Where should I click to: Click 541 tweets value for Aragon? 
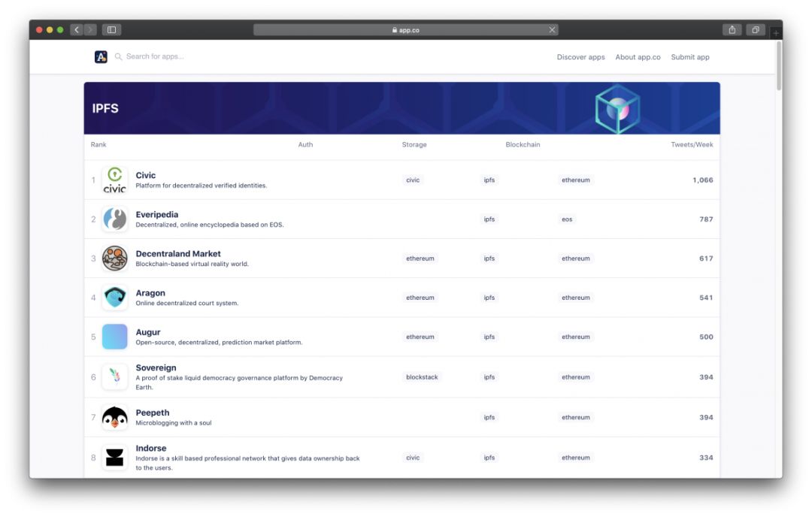[x=706, y=298]
